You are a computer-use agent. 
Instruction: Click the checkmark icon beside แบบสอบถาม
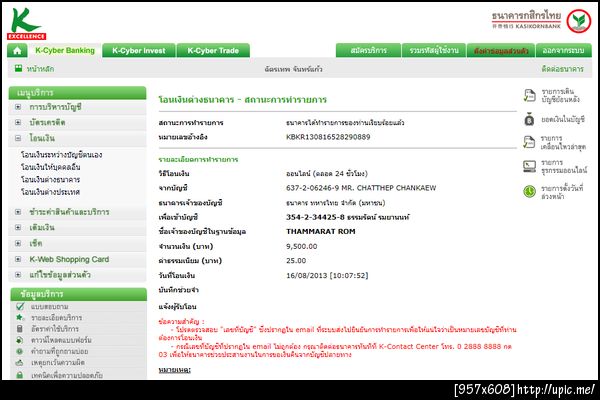[x=20, y=306]
